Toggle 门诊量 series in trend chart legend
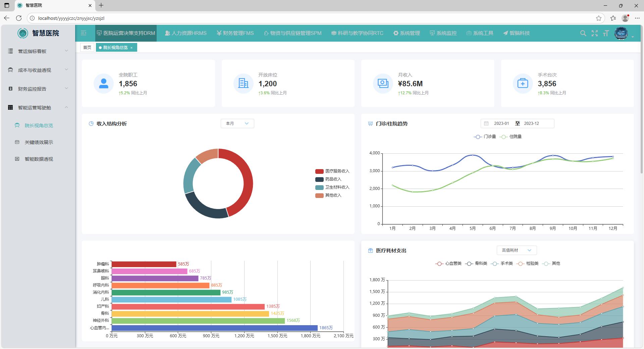 (x=485, y=137)
